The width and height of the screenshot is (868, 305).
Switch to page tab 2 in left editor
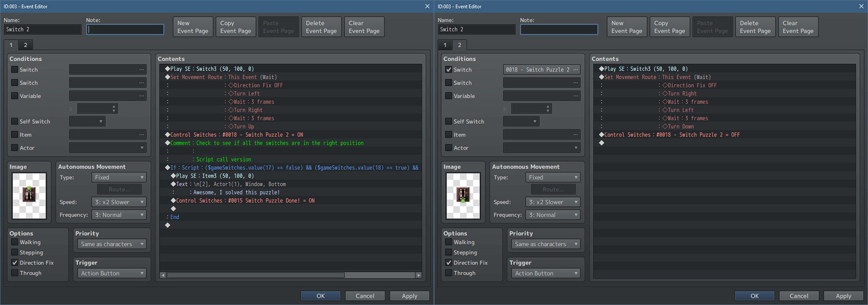[x=25, y=45]
